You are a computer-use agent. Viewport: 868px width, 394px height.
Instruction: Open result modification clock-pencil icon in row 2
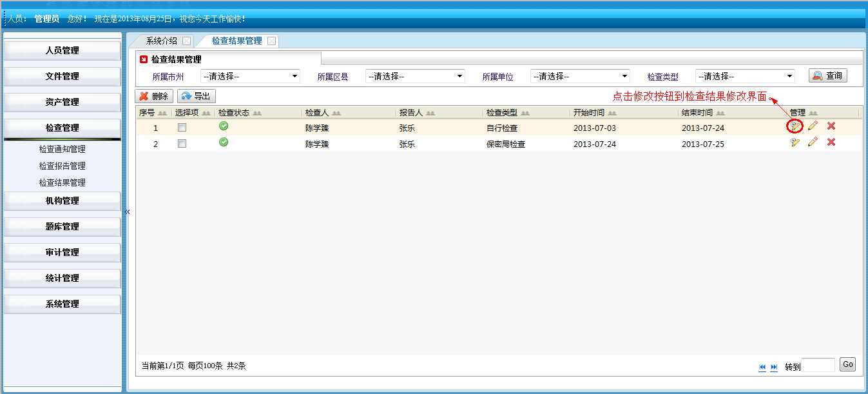point(796,142)
